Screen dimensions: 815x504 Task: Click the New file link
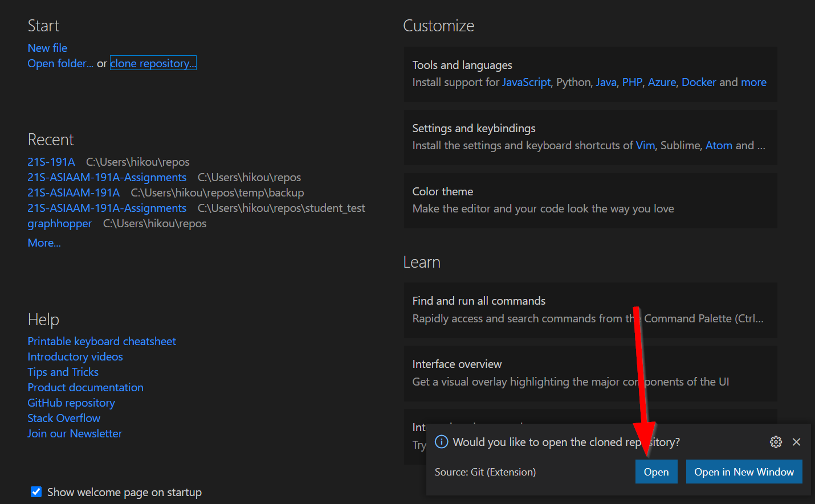[47, 48]
